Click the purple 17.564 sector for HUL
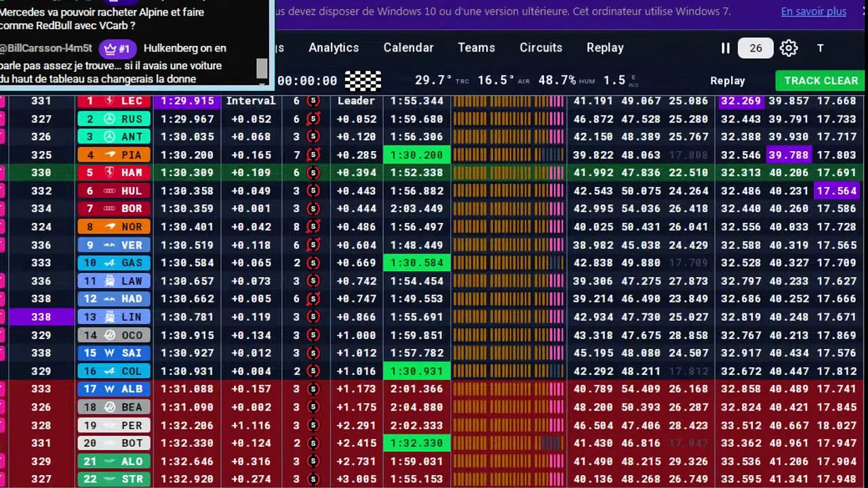This screenshot has width=868, height=488. (x=837, y=191)
